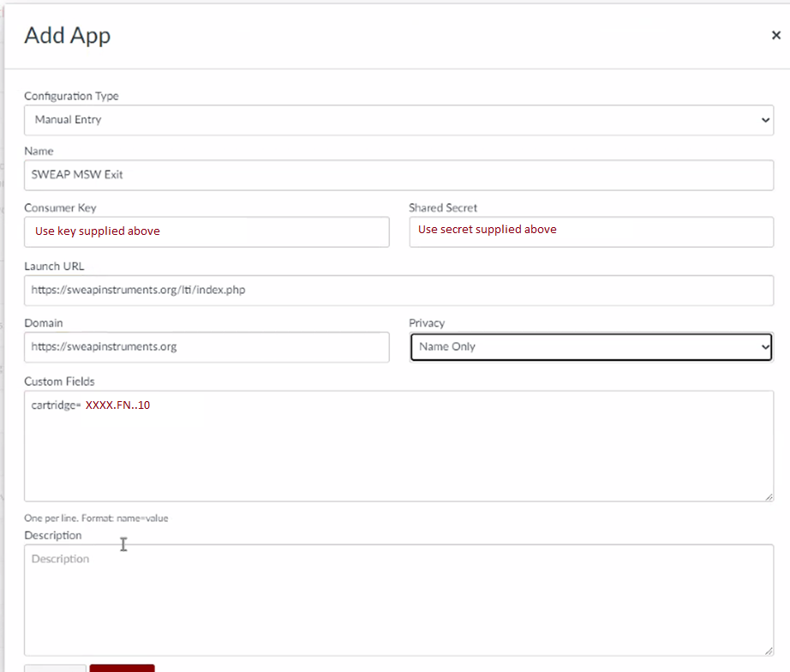
Task: Click 'One per line. Format: name=value' hint
Action: coord(96,519)
